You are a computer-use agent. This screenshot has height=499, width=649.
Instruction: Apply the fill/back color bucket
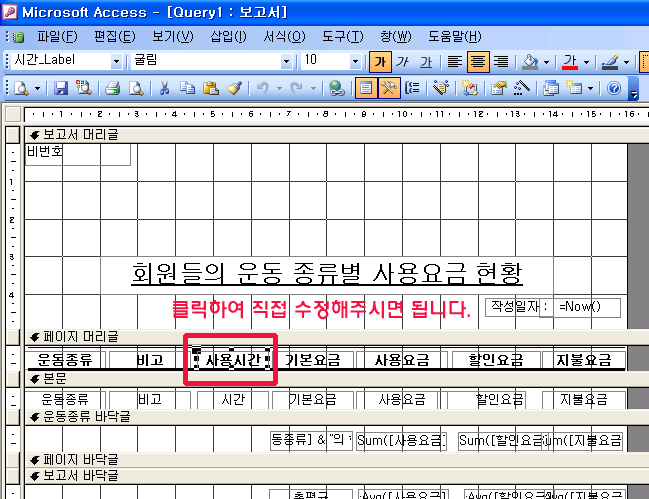[x=530, y=62]
